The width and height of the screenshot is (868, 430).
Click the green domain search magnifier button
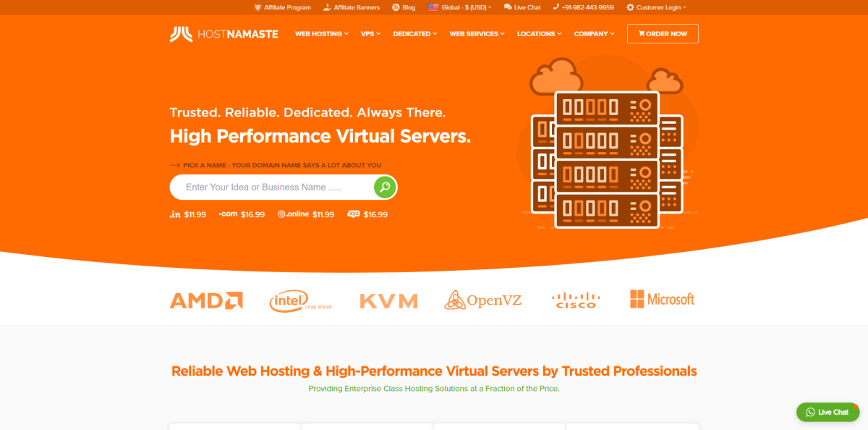[x=385, y=187]
